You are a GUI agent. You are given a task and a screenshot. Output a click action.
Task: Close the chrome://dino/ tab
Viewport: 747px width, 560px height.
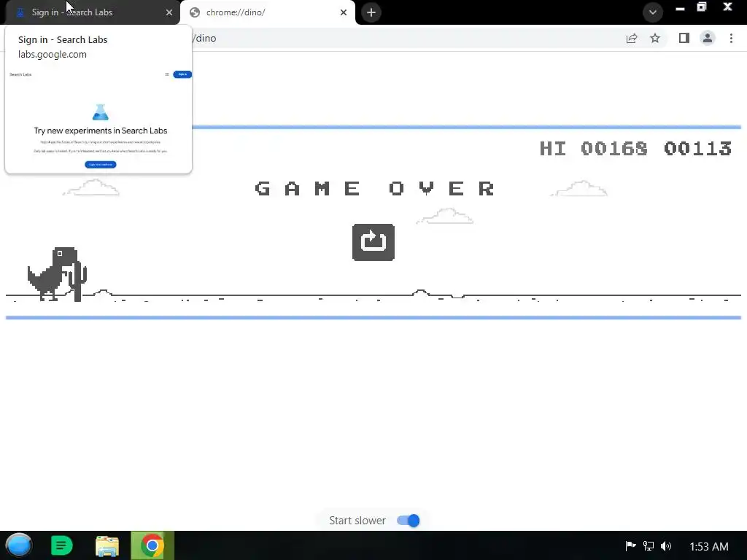[344, 12]
